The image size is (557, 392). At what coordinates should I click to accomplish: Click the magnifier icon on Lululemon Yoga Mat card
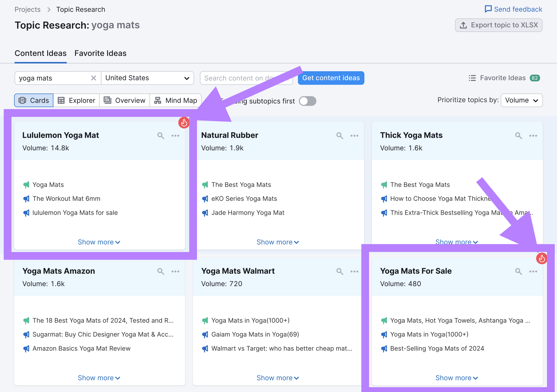tap(161, 135)
